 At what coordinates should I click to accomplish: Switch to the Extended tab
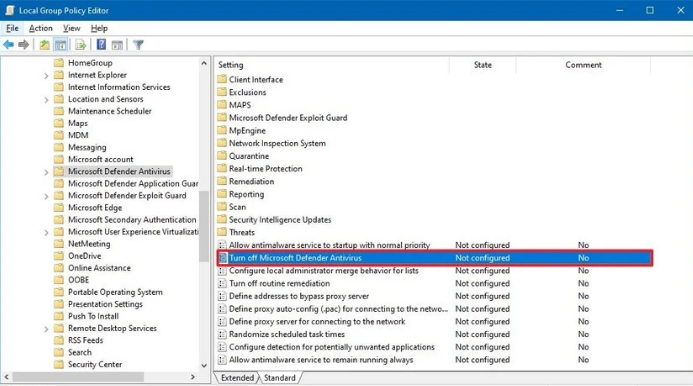[x=237, y=378]
